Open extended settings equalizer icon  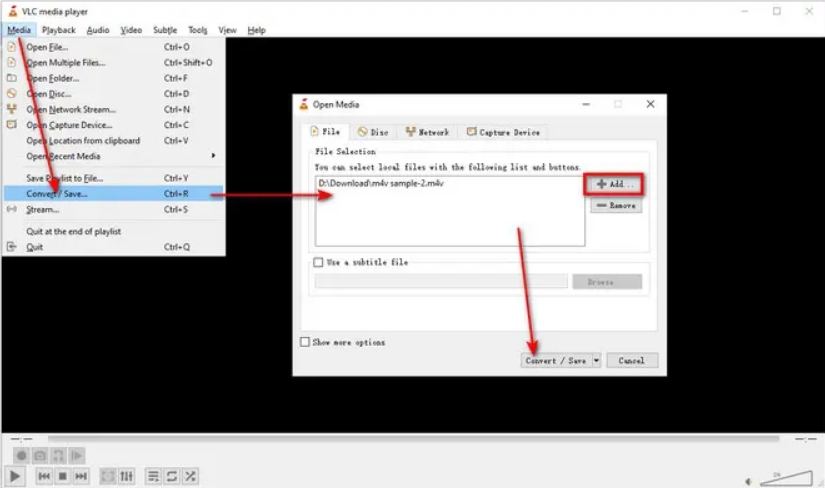tap(126, 476)
